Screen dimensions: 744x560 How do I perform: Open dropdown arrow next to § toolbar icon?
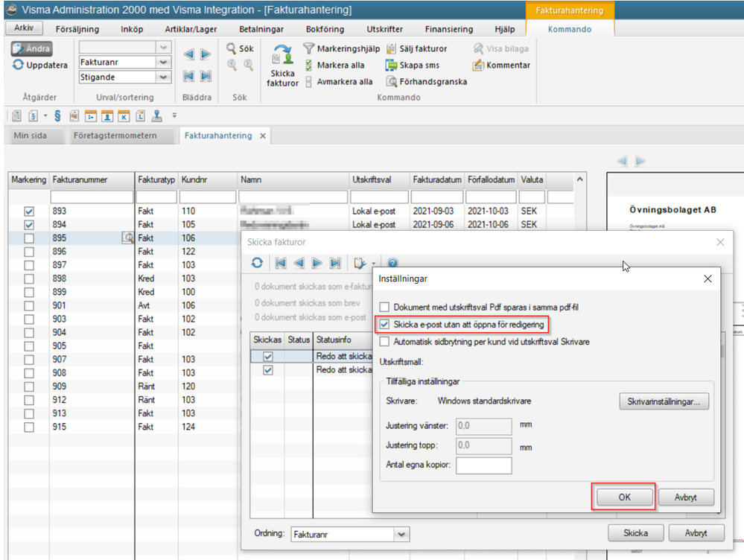tap(45, 115)
